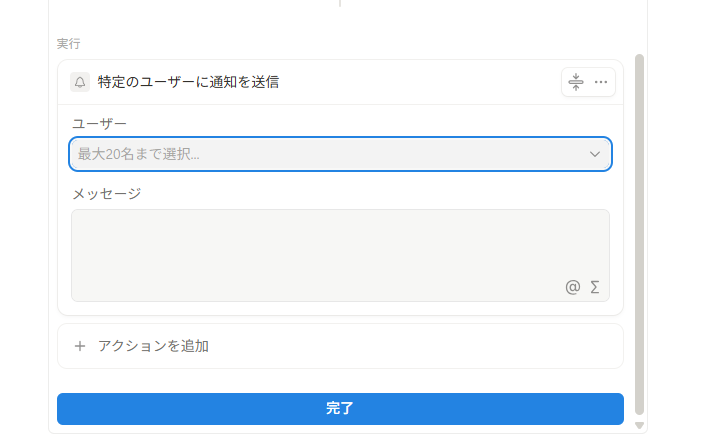
Task: Click the plus icon beside アクションを追加
Action: [x=80, y=346]
